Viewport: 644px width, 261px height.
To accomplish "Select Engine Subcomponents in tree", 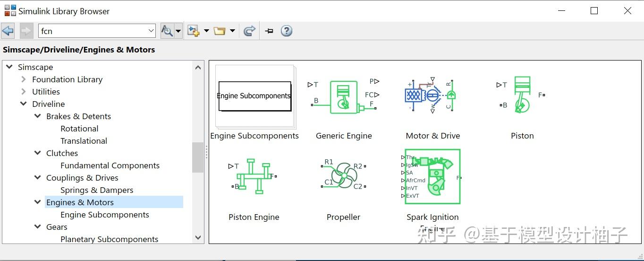I will [105, 215].
